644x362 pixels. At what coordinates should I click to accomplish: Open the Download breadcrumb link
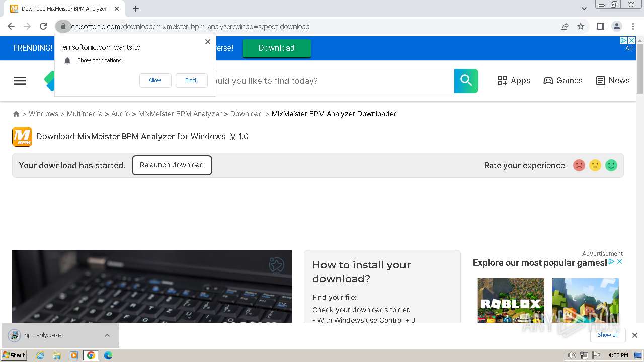[246, 114]
